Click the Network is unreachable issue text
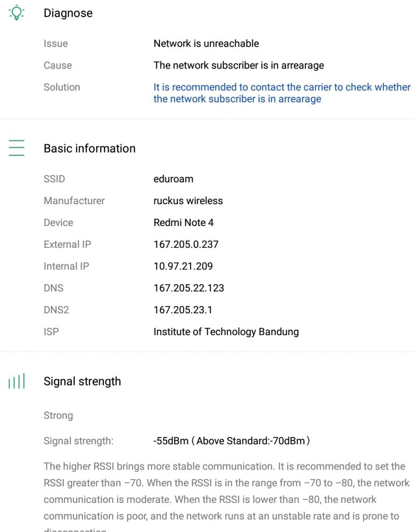Image resolution: width=415 pixels, height=532 pixels. [x=206, y=44]
